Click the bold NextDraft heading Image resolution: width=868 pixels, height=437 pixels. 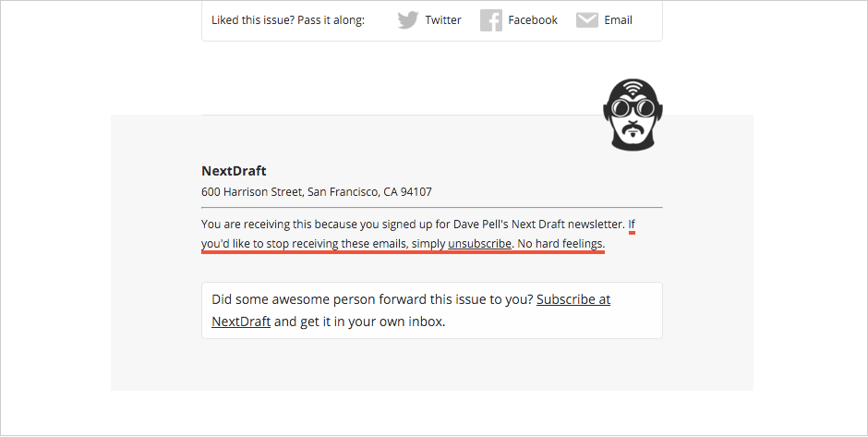pyautogui.click(x=234, y=171)
